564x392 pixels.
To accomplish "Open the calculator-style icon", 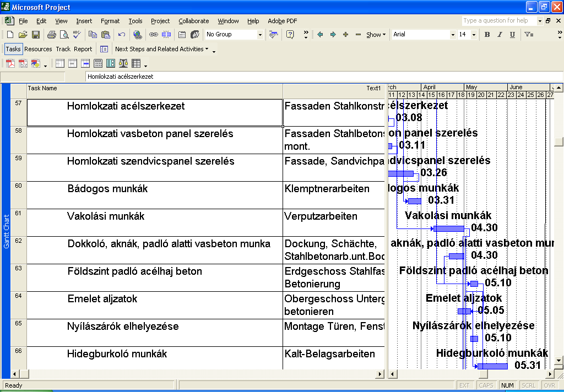I will [x=98, y=64].
